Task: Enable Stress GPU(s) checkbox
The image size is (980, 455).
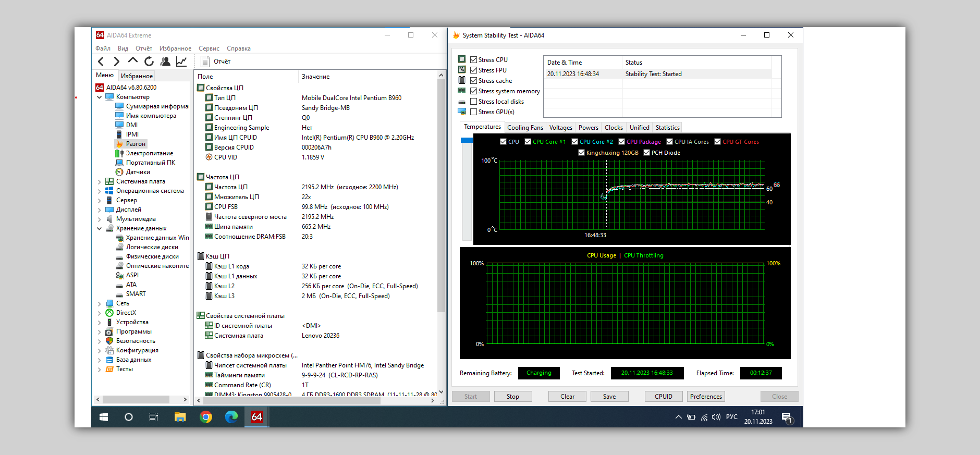Action: click(473, 112)
